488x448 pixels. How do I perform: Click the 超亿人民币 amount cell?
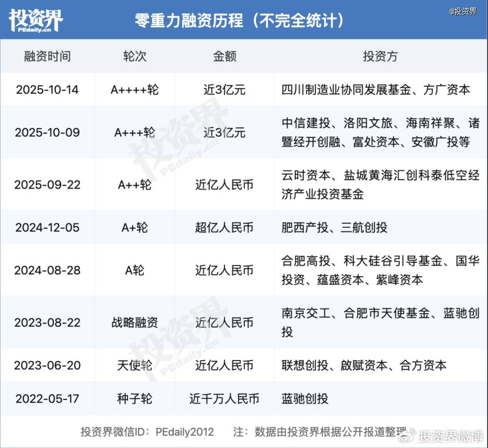click(224, 227)
